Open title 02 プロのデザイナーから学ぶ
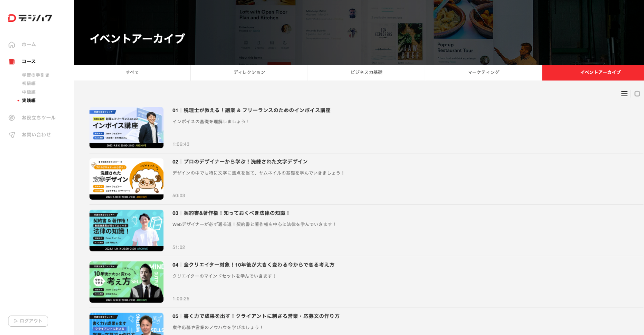Viewport: 644px width, 335px height. 240,162
